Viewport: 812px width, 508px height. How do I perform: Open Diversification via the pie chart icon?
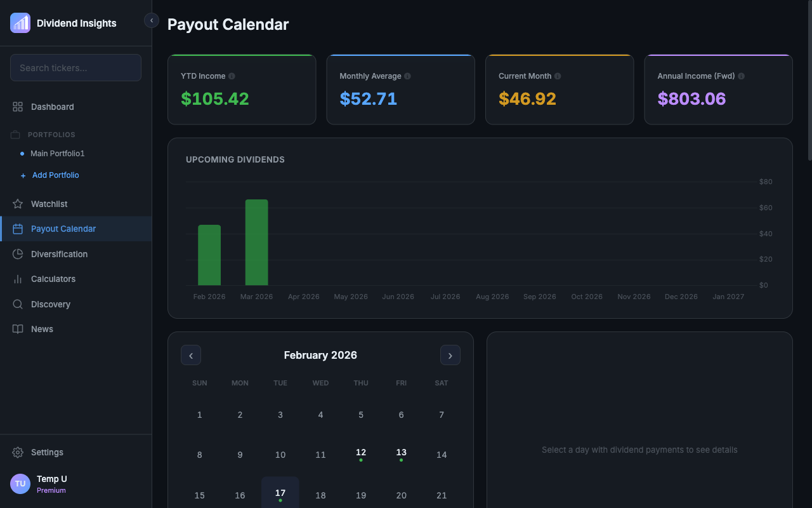pos(18,254)
